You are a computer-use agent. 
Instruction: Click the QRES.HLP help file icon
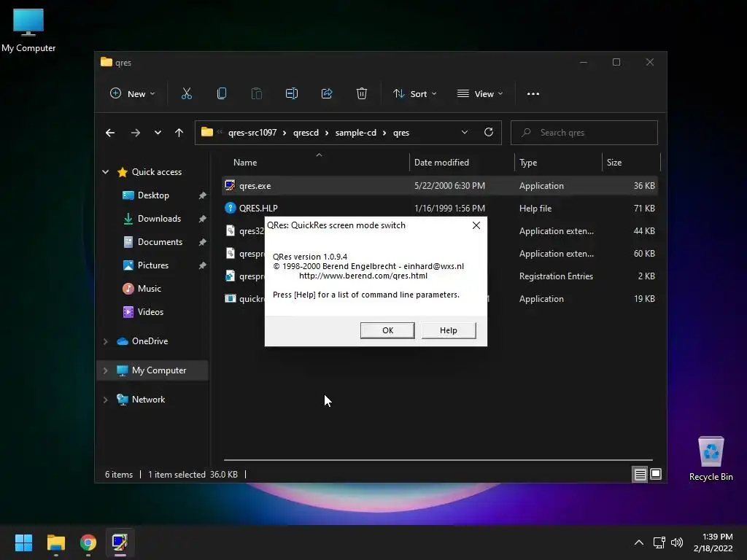click(x=230, y=208)
